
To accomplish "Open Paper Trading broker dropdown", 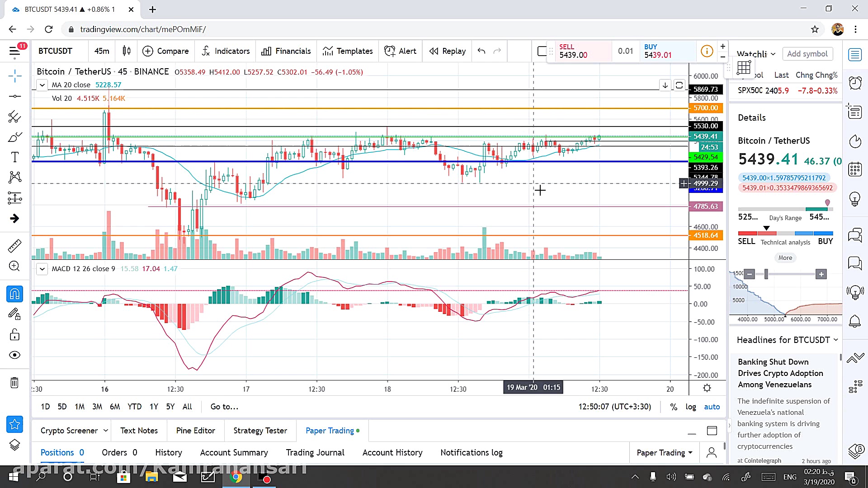I will coord(664,453).
